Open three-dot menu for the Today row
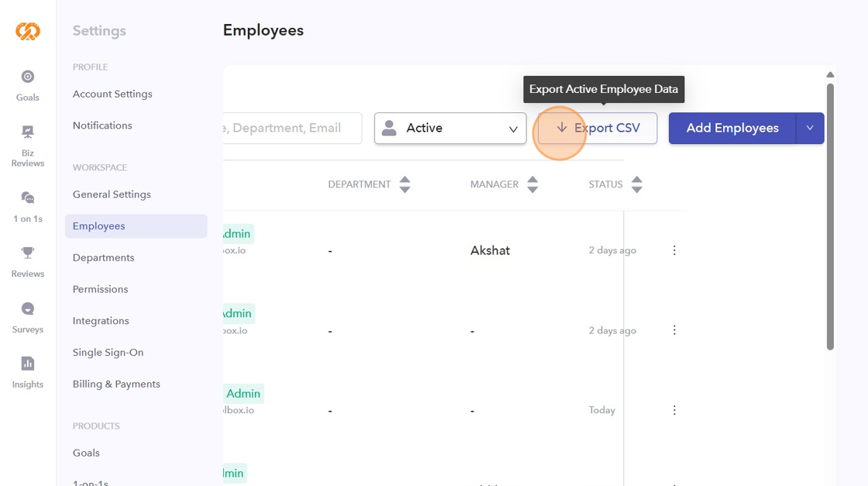This screenshot has height=486, width=868. point(674,410)
